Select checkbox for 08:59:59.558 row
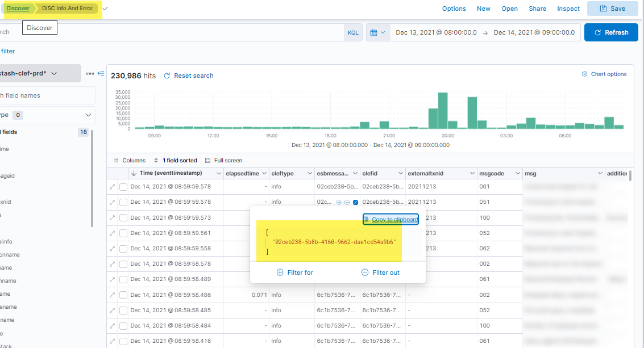Viewport: 644px width, 348px height. pyautogui.click(x=123, y=249)
